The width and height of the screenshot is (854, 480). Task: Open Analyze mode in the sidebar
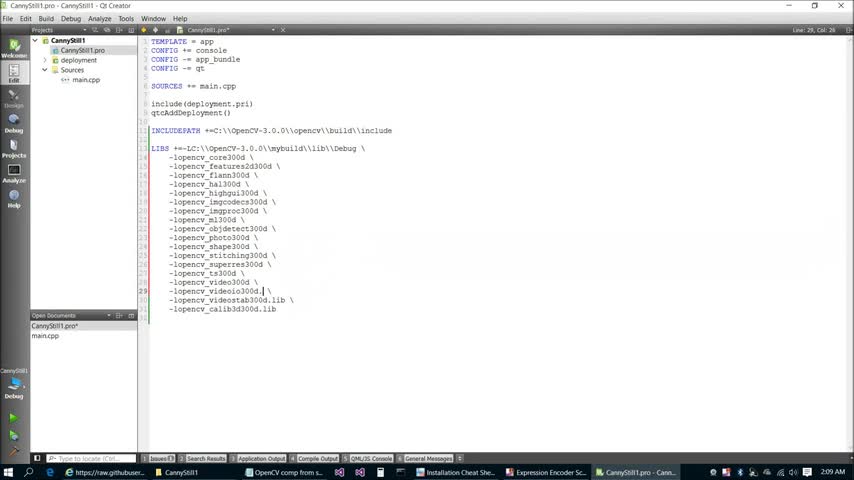(14, 174)
